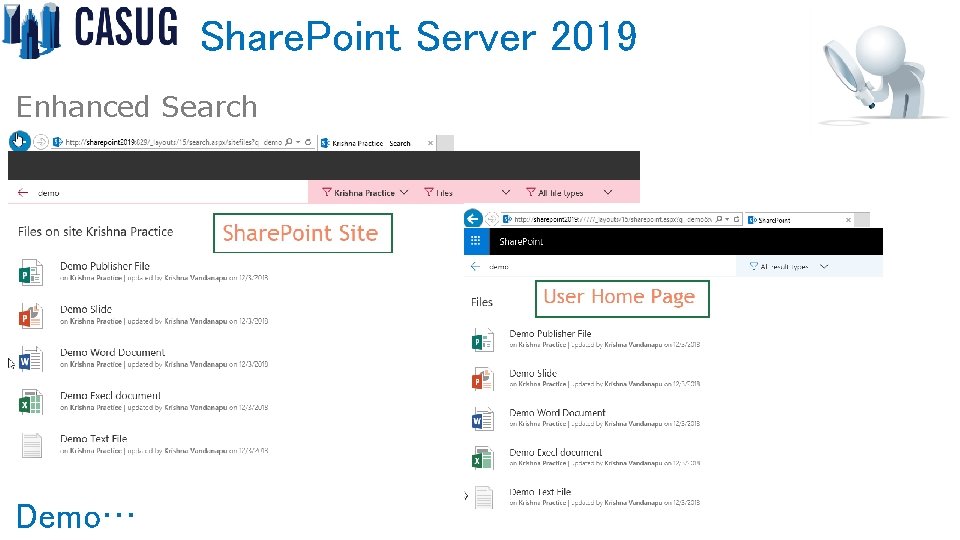Open the All result types dropdown
Screen dimensions: 960x540
[x=789, y=266]
